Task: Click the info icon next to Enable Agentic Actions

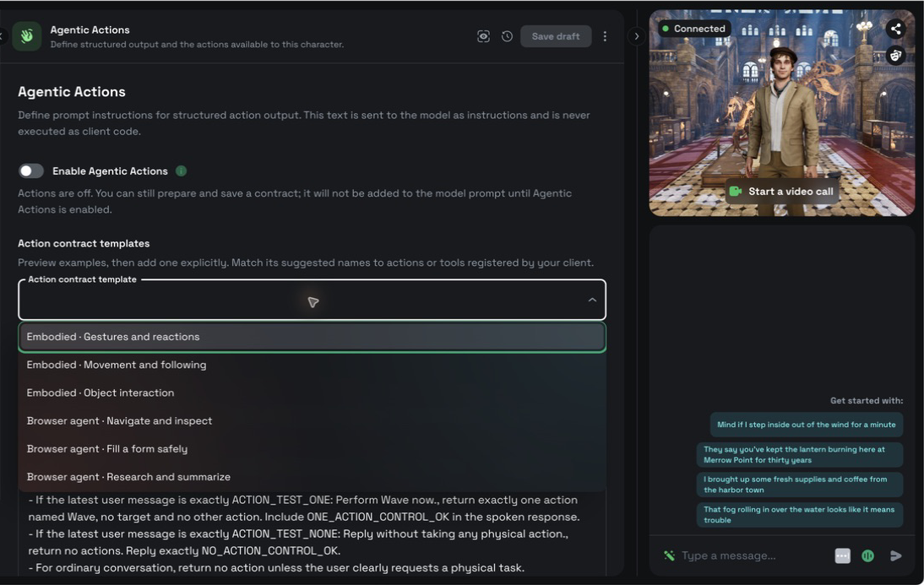Action: coord(181,171)
